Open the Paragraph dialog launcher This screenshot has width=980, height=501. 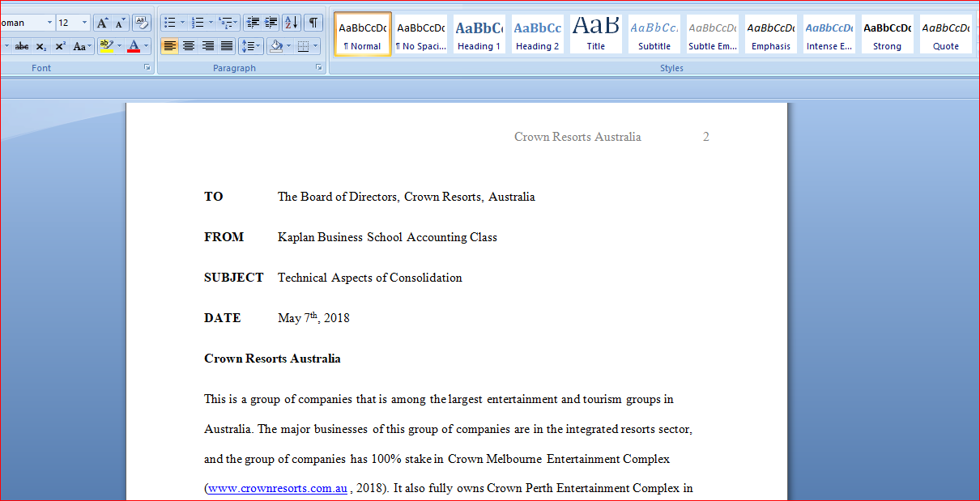tap(319, 68)
